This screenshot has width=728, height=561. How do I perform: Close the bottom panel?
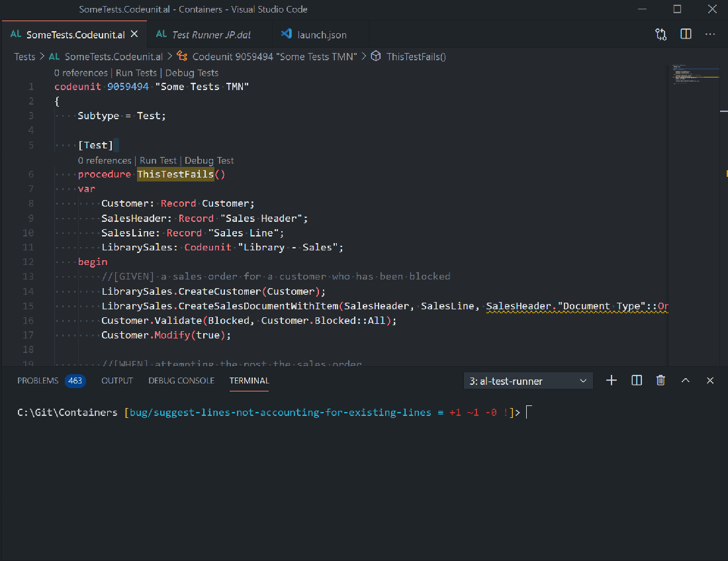pos(710,380)
